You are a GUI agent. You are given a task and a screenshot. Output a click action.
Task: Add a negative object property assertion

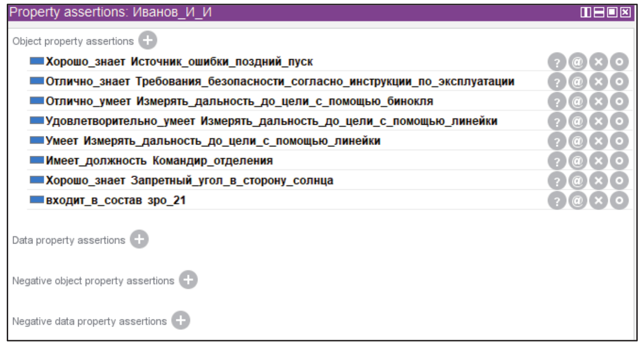pyautogui.click(x=188, y=280)
